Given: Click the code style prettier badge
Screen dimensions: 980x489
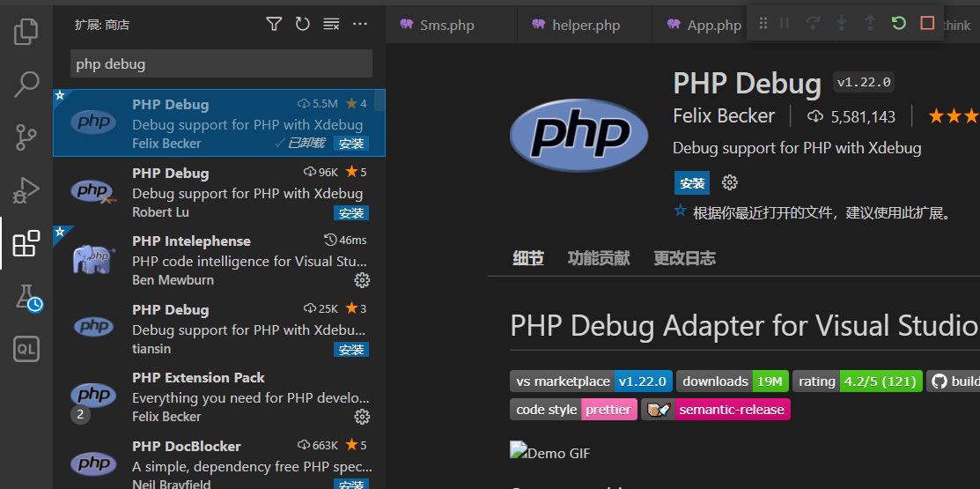Looking at the screenshot, I should (574, 411).
